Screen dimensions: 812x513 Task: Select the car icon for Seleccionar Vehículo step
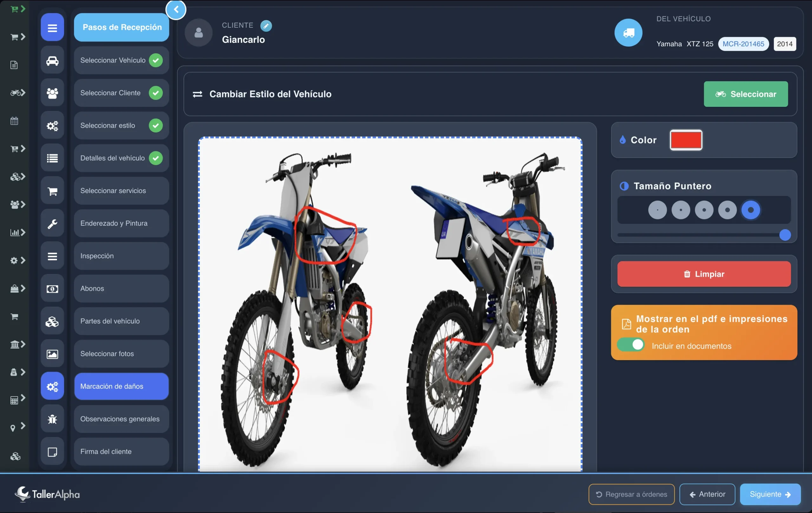52,61
